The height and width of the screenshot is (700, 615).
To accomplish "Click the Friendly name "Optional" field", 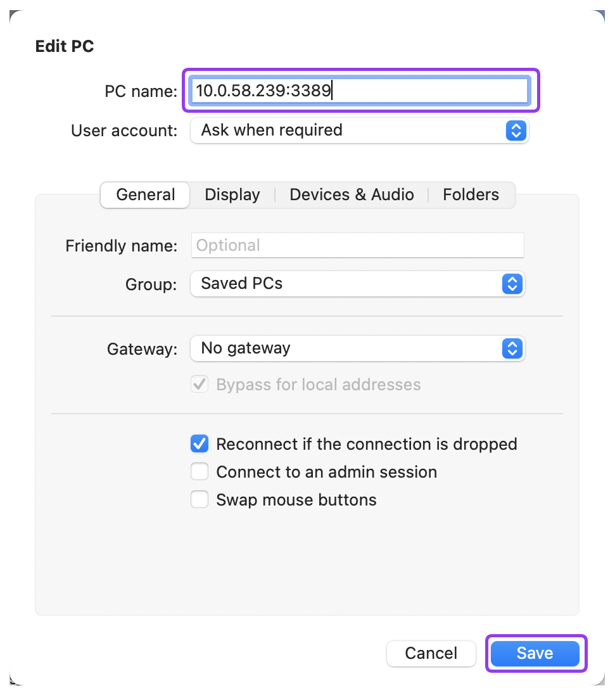I will tap(358, 245).
